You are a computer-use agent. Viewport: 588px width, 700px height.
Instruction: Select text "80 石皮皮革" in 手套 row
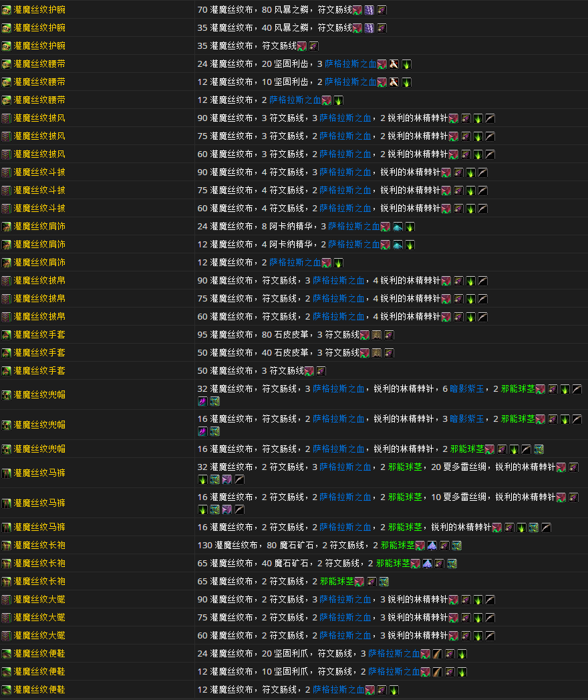pos(285,334)
